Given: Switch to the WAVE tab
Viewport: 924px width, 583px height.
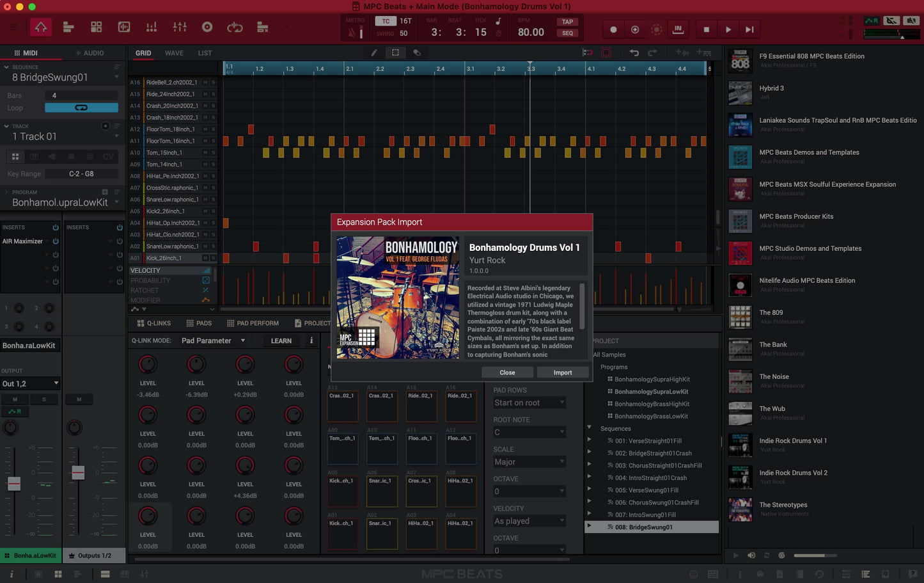Looking at the screenshot, I should pyautogui.click(x=174, y=53).
